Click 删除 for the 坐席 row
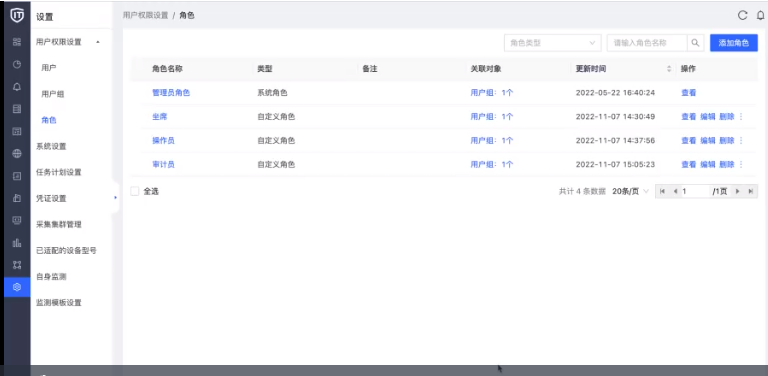The image size is (768, 376). (x=727, y=117)
